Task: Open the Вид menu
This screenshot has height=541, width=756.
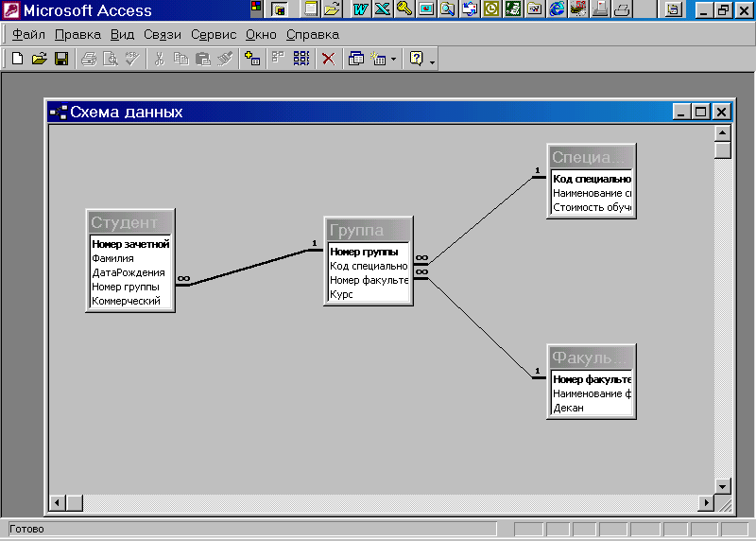Action: point(122,35)
